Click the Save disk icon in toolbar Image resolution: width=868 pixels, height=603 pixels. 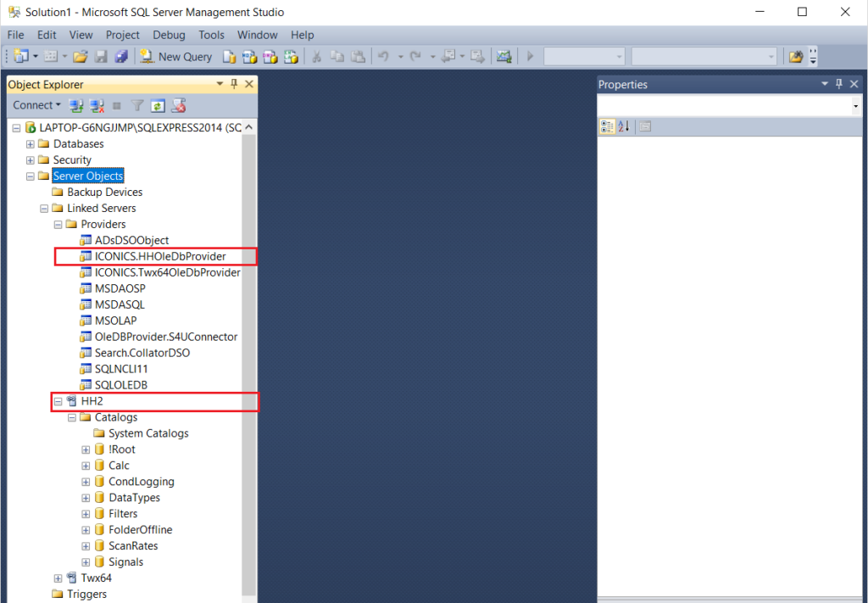coord(101,56)
